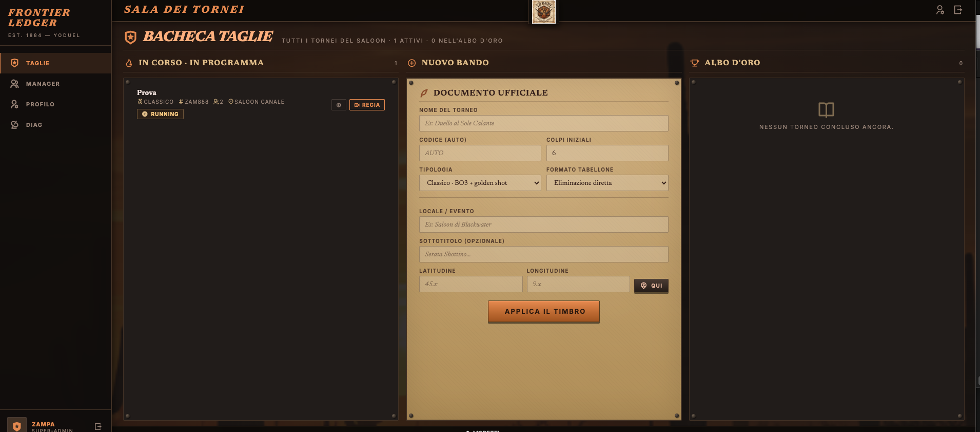Click the plus icon beside Nuovo Bando
This screenshot has height=432, width=980.
pos(411,63)
